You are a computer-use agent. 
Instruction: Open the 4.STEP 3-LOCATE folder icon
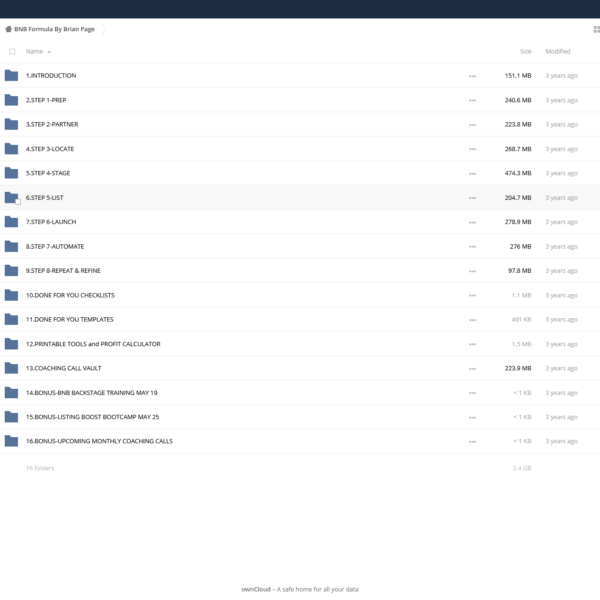[x=11, y=149]
